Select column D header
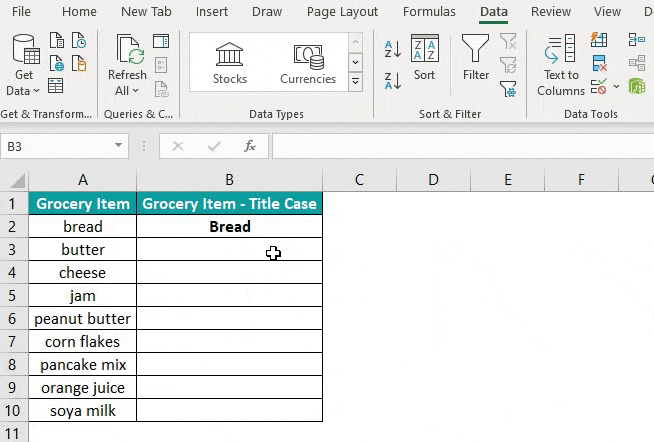 [433, 180]
